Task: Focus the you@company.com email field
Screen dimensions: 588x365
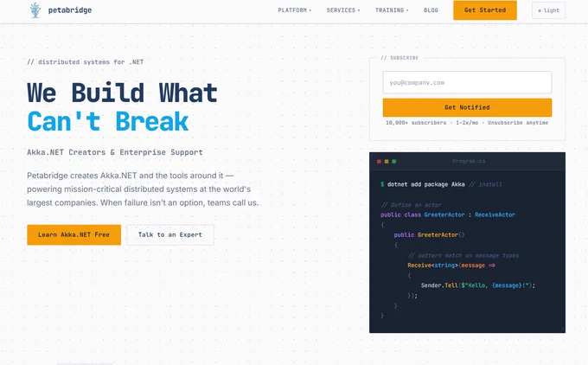Action: [467, 82]
